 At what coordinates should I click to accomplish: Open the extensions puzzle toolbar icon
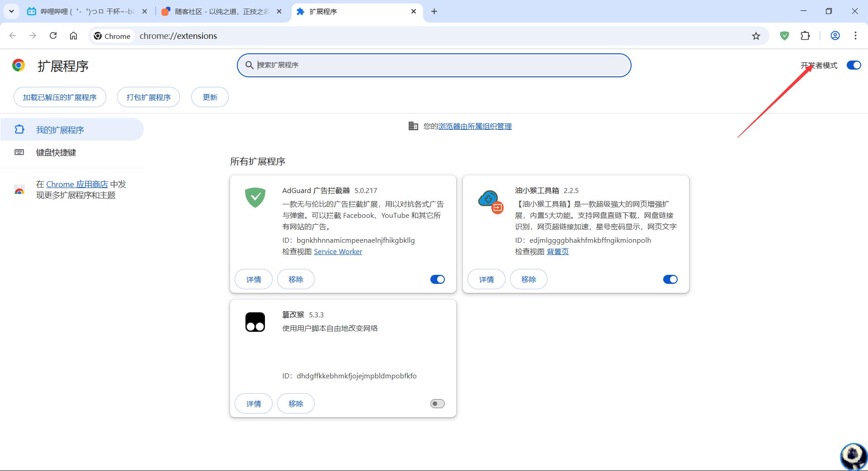click(x=805, y=36)
